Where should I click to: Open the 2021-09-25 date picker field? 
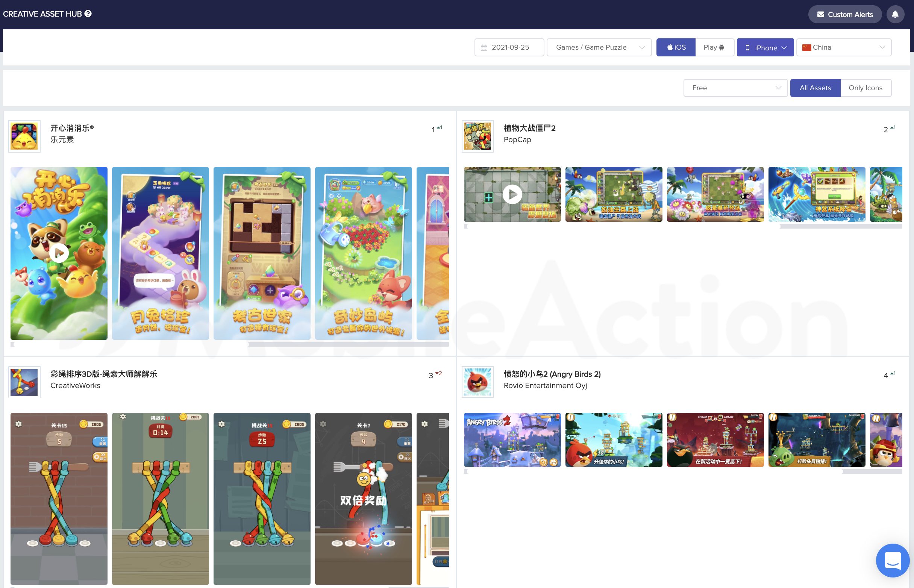click(509, 47)
